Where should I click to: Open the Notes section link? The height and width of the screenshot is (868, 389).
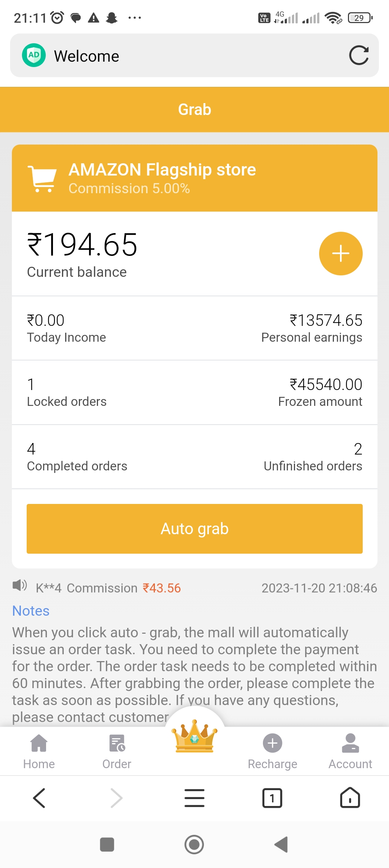coord(31,611)
